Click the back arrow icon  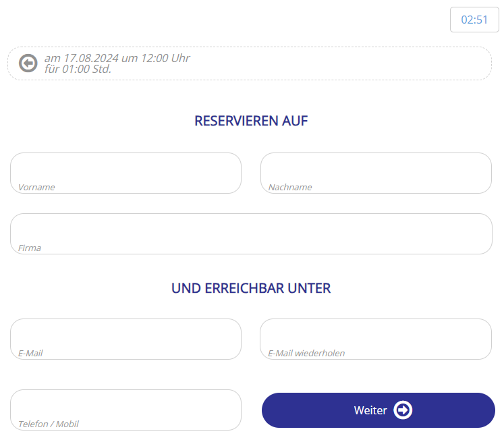[x=28, y=63]
